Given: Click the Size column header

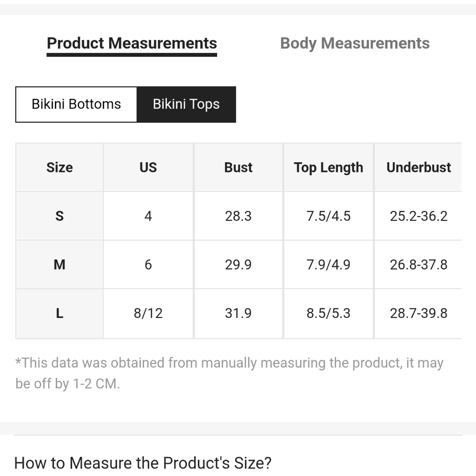Looking at the screenshot, I should coord(59,167).
